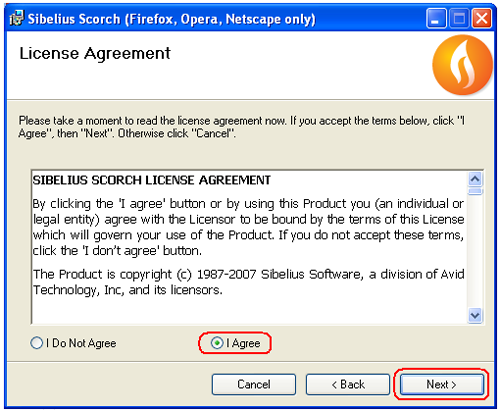Click the installer icon in the title bar
Screen dimensions: 500x410
tap(17, 18)
